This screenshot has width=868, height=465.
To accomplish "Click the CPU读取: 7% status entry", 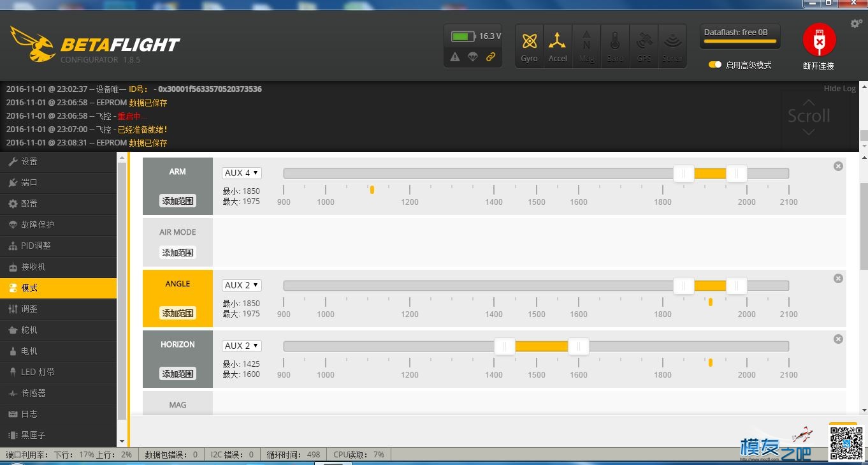I will [359, 455].
